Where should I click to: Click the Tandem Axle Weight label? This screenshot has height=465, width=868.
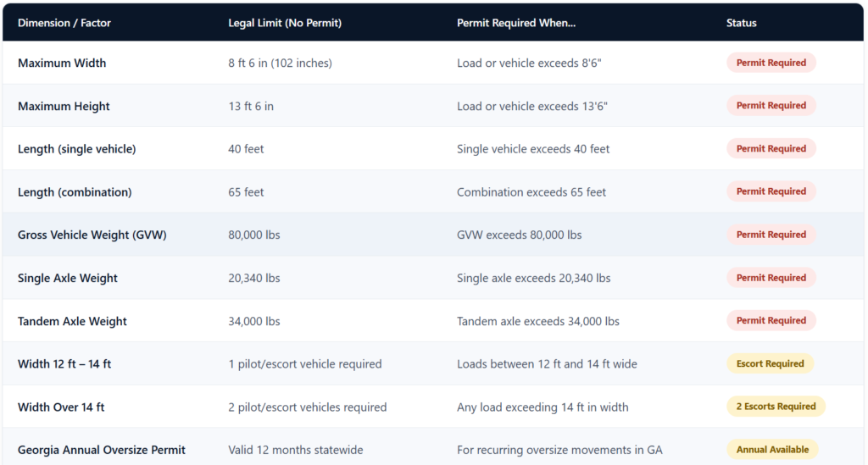(72, 321)
